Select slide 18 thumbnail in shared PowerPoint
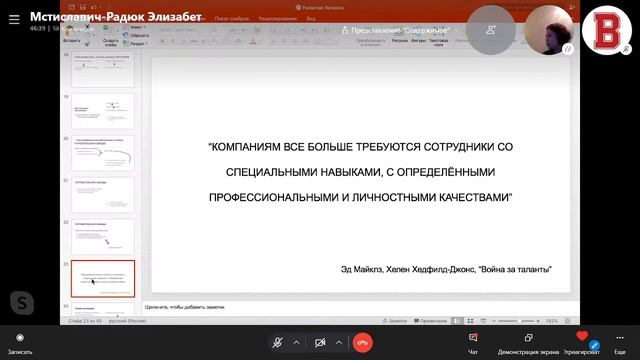 pyautogui.click(x=103, y=69)
